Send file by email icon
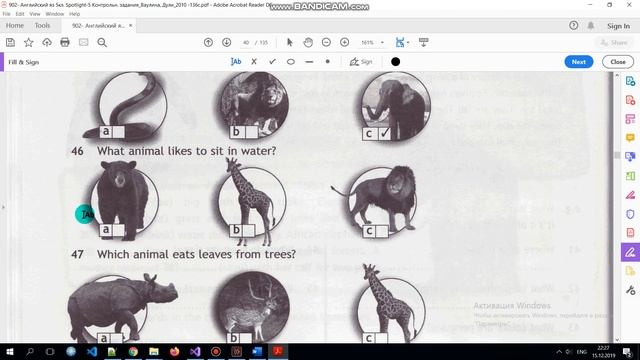 tap(83, 42)
